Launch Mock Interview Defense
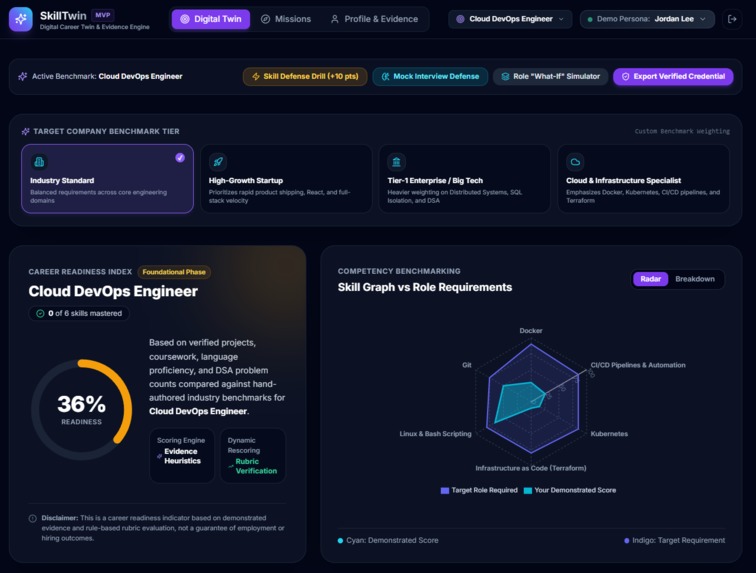The height and width of the screenshot is (573, 756). pos(430,77)
